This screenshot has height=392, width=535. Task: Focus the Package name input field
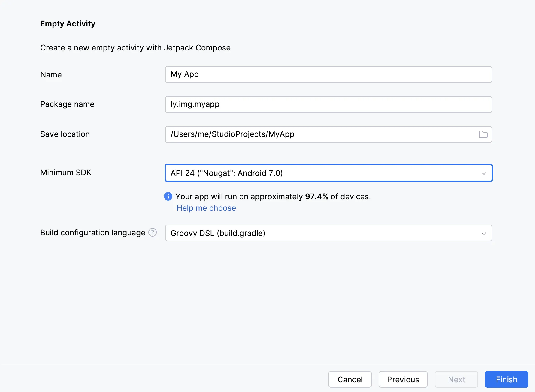tap(328, 104)
